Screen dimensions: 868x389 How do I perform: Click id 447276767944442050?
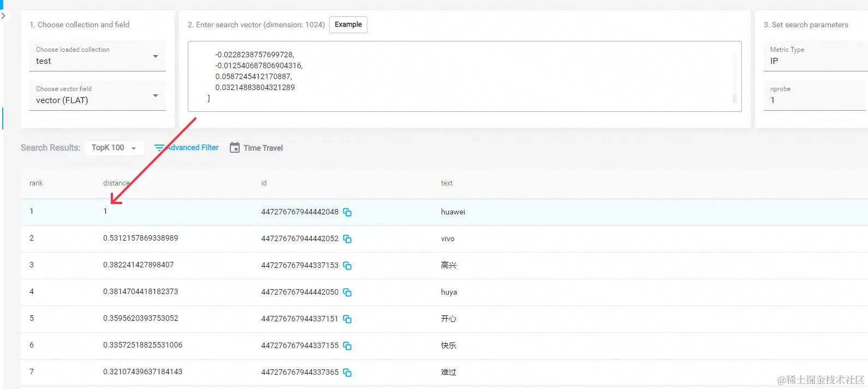click(300, 292)
